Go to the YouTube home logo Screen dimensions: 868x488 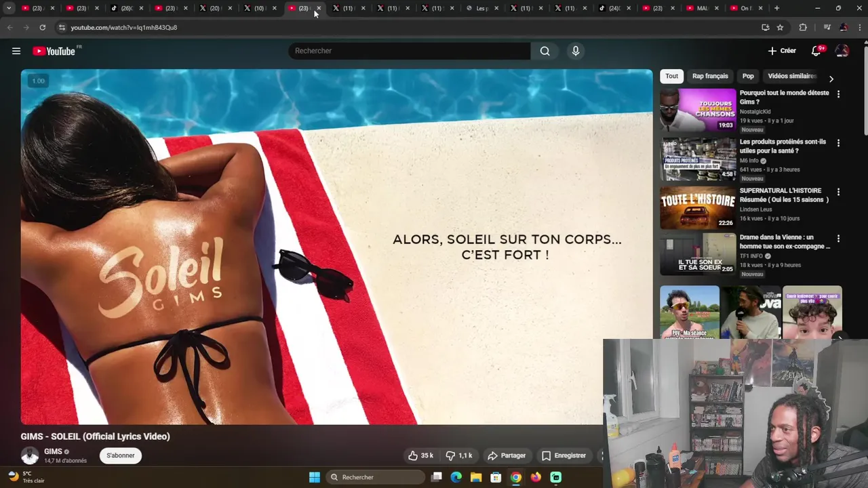(54, 51)
